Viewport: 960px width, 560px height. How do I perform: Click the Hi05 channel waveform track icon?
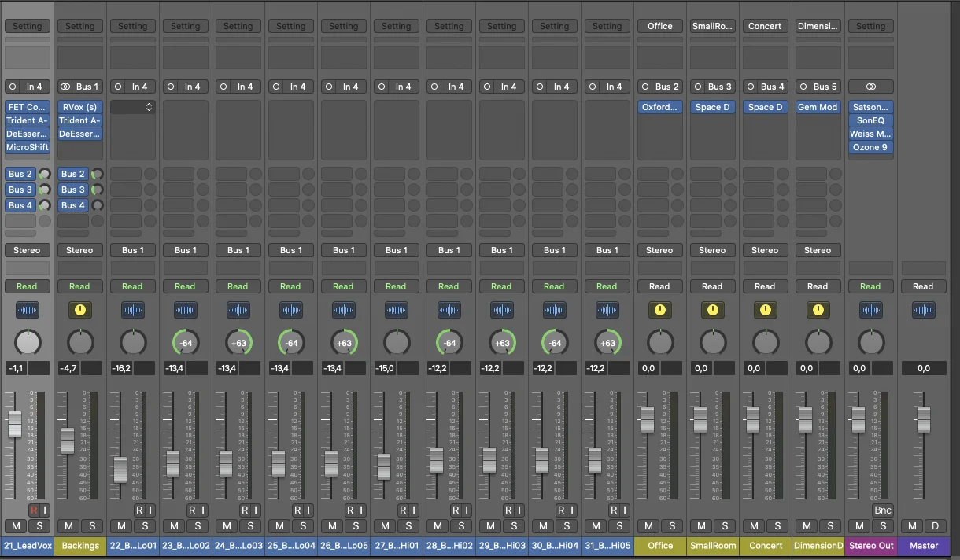(x=607, y=310)
